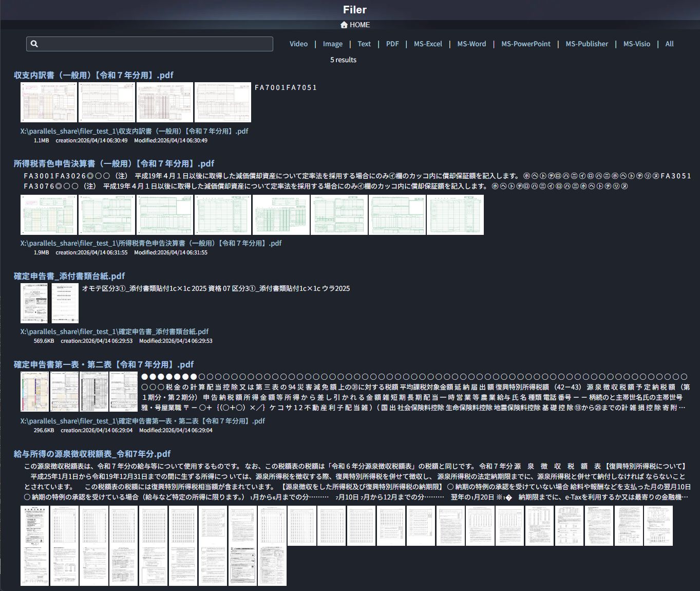The image size is (700, 591).
Task: Click into the search input field
Action: click(x=154, y=44)
